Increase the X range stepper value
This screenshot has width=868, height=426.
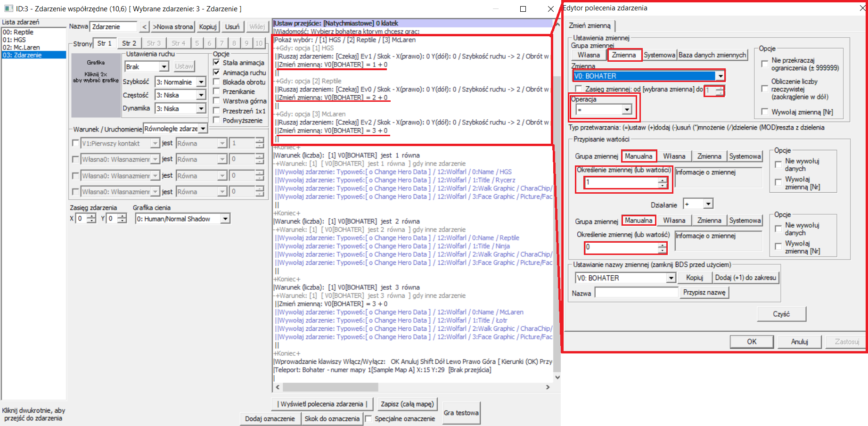[91, 216]
